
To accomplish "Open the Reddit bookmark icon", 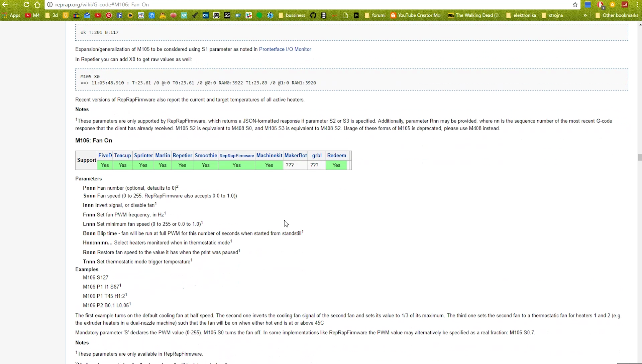I will pos(141,15).
